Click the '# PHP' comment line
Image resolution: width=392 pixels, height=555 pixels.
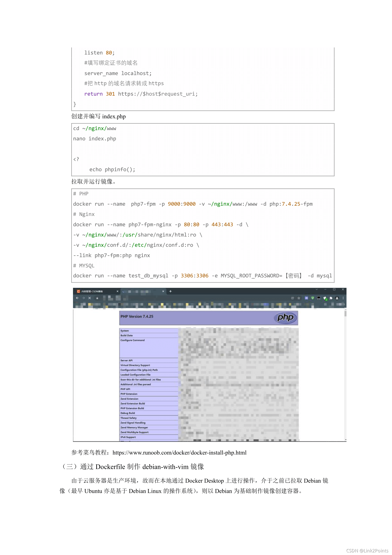click(81, 194)
